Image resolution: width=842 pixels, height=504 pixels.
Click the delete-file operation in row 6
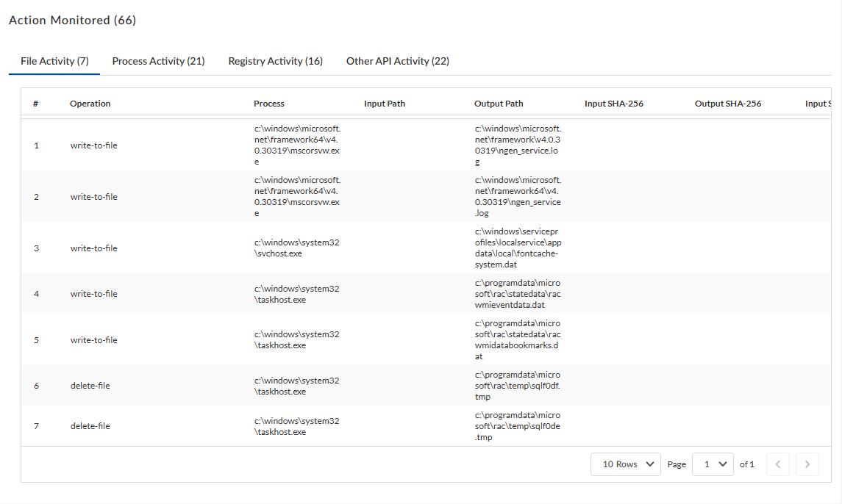[x=90, y=386]
